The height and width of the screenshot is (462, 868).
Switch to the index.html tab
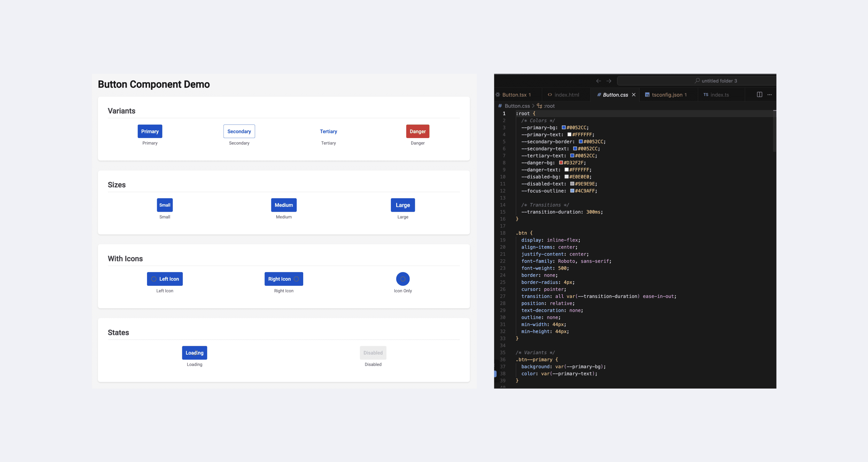pos(567,95)
